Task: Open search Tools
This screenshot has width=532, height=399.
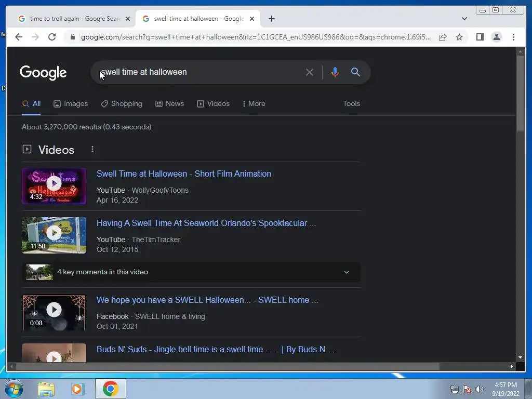Action: [351, 103]
